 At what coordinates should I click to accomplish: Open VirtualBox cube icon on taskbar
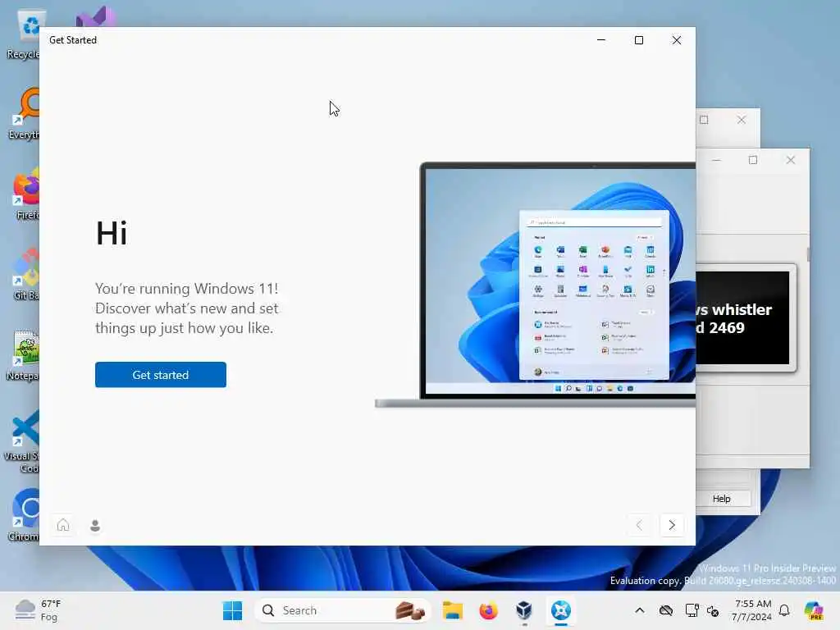pos(524,610)
